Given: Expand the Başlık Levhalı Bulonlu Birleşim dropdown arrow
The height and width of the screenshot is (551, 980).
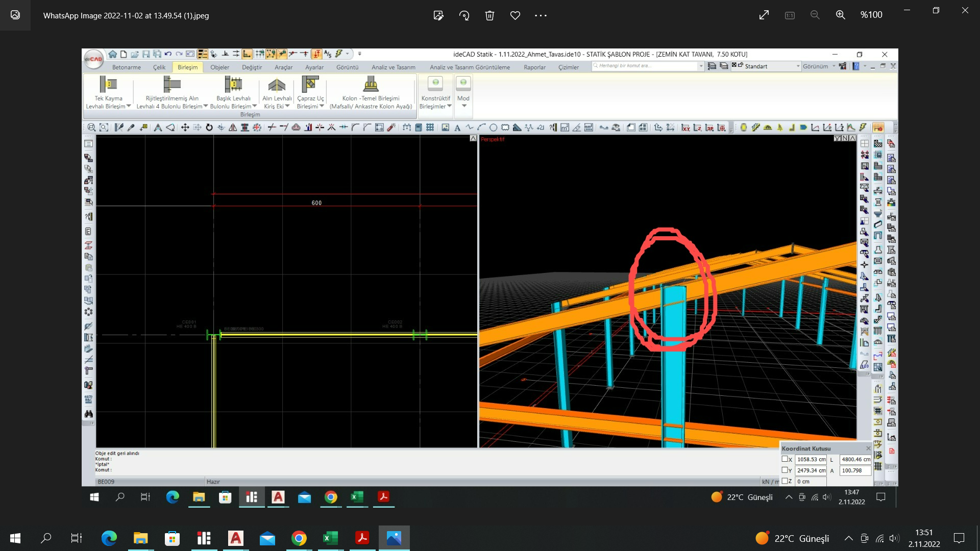Looking at the screenshot, I should (255, 106).
